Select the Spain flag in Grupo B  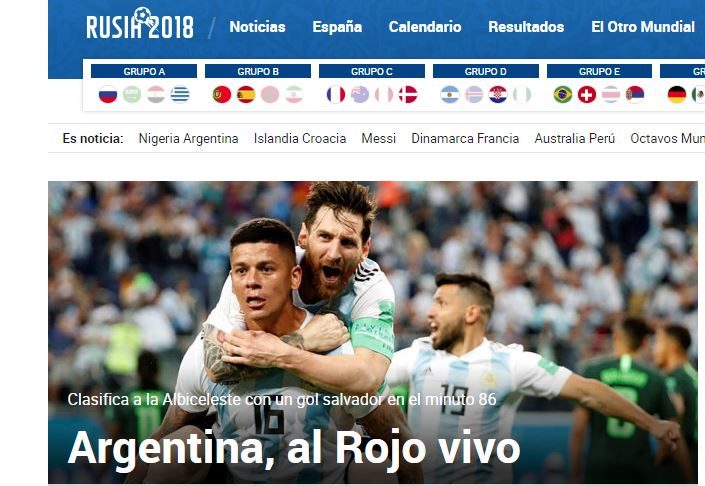[x=246, y=94]
